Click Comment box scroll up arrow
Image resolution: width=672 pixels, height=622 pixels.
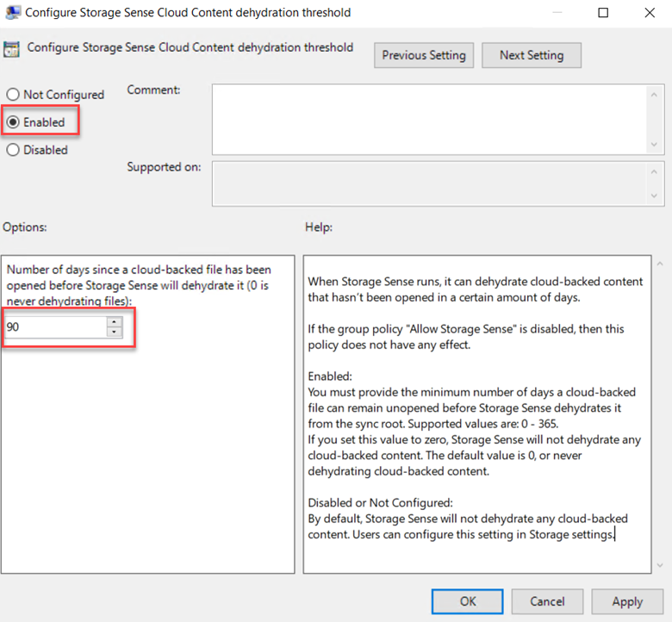click(654, 95)
